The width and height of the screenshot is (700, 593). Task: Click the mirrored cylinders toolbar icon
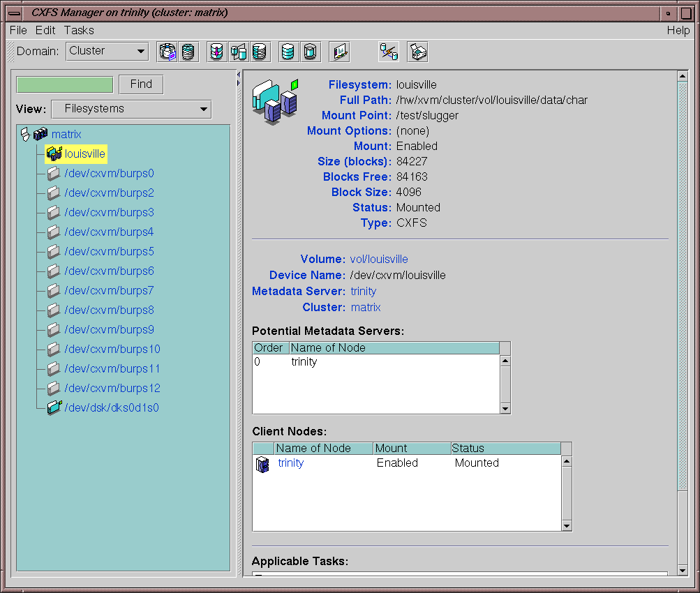tap(239, 52)
